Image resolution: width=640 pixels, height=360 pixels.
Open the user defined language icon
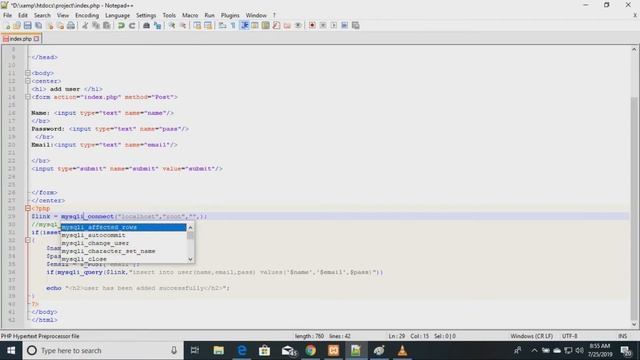coord(255,26)
